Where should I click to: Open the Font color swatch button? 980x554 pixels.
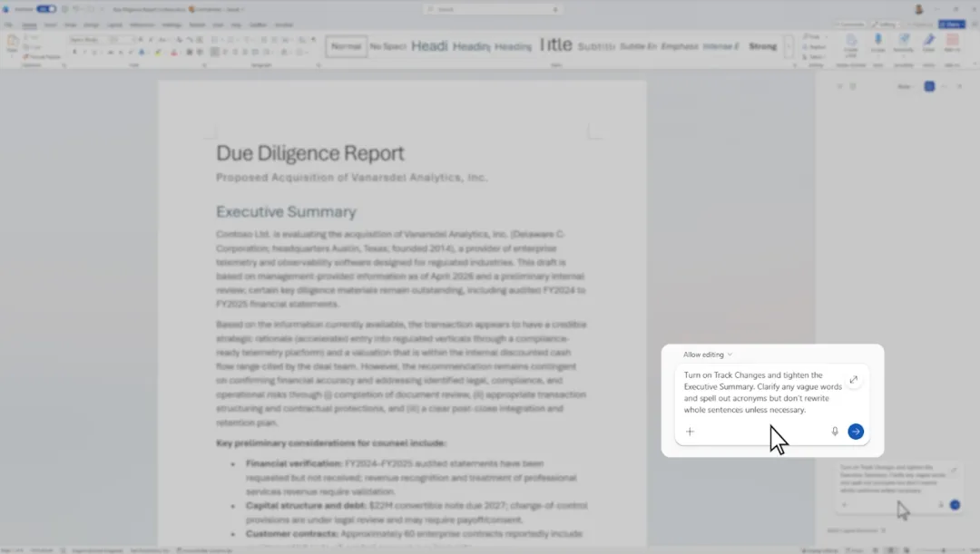(173, 53)
